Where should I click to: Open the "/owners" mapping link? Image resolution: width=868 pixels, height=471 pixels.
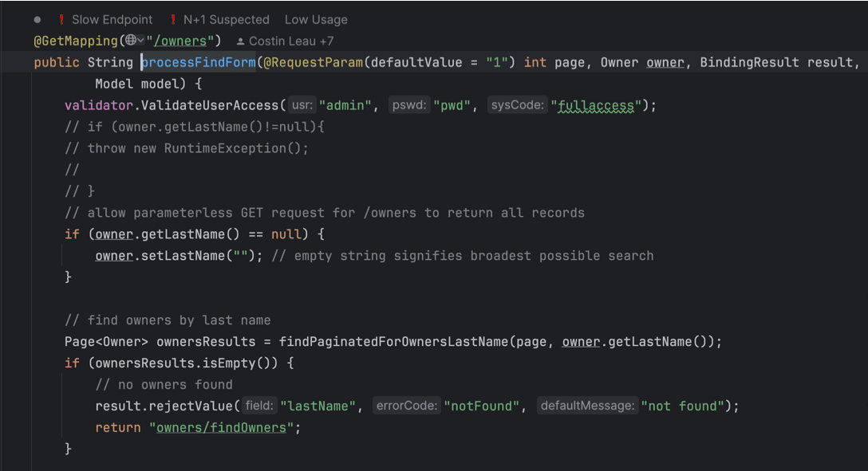pyautogui.click(x=182, y=40)
